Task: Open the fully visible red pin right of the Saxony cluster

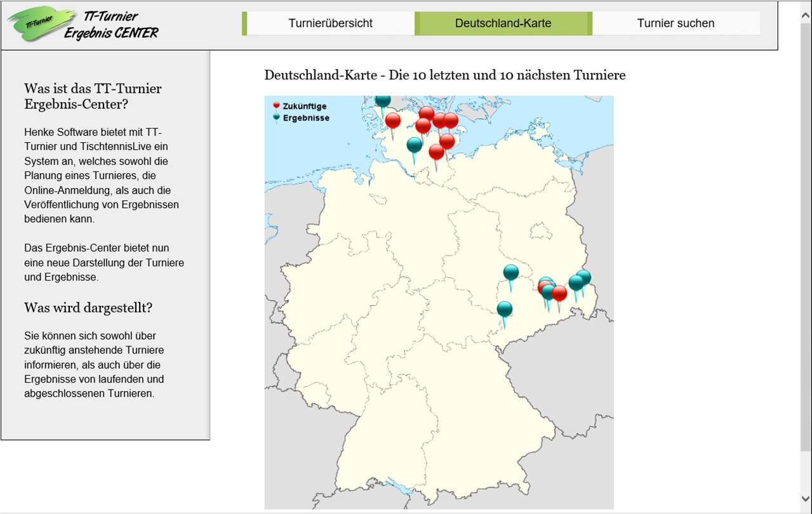Action: 559,293
